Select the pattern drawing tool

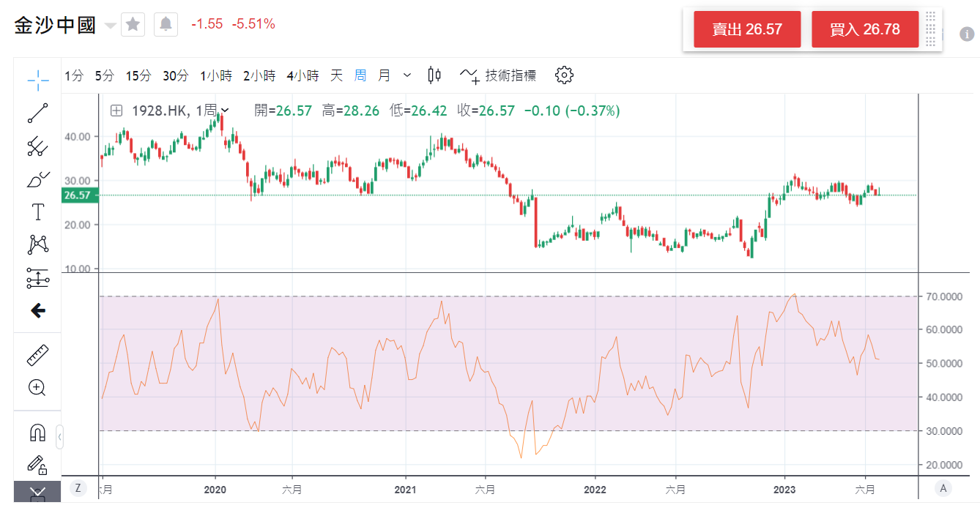click(x=37, y=244)
